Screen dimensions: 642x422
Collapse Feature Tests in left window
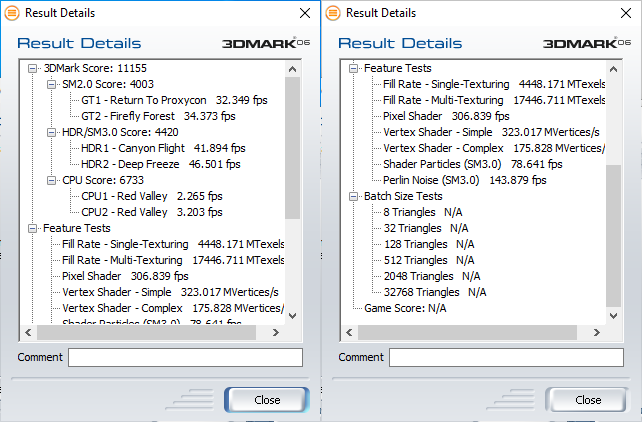(x=32, y=228)
